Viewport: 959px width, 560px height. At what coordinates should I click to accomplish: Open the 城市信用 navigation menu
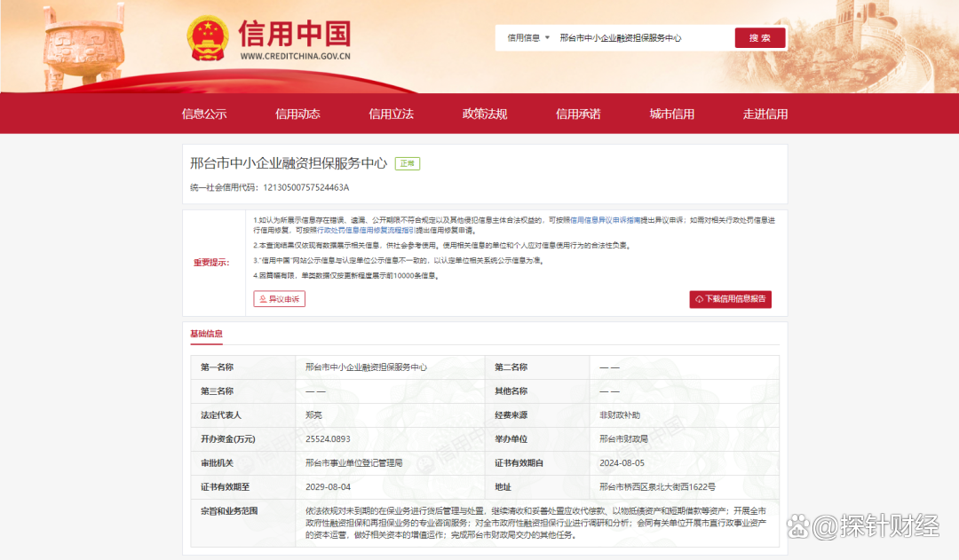point(671,114)
